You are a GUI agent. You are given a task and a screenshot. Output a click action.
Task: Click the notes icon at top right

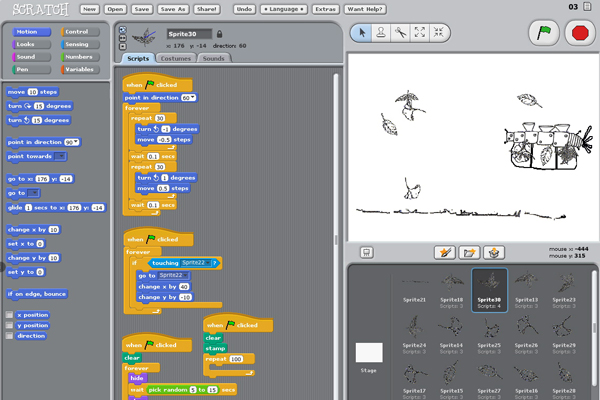click(587, 7)
